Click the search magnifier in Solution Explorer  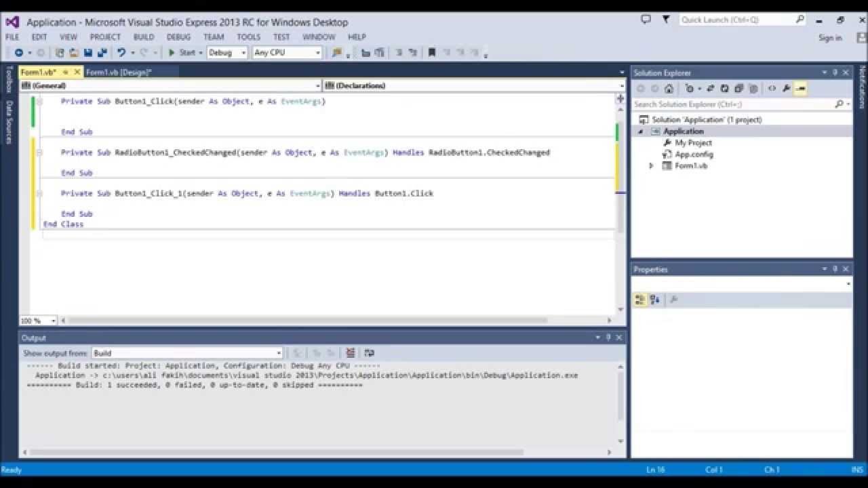[x=839, y=104]
